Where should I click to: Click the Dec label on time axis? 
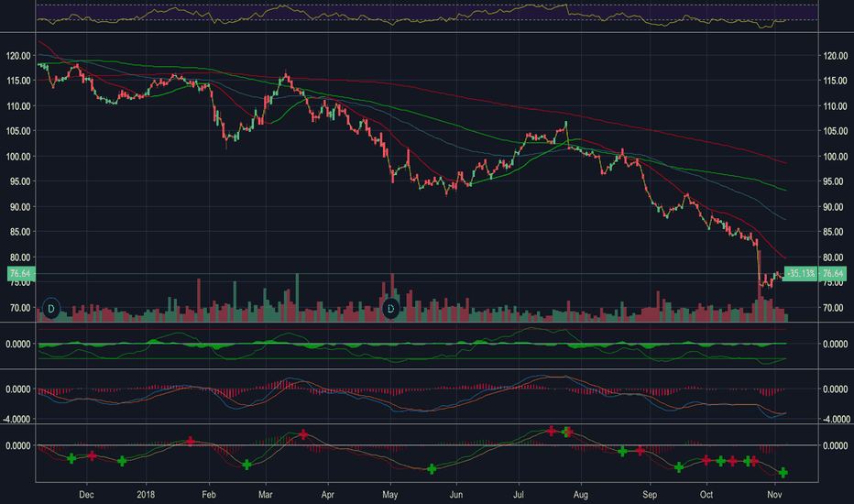click(86, 495)
